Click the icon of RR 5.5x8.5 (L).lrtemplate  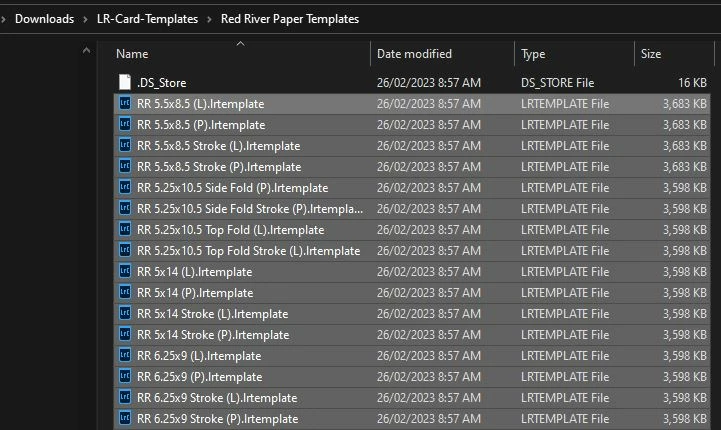coord(125,103)
